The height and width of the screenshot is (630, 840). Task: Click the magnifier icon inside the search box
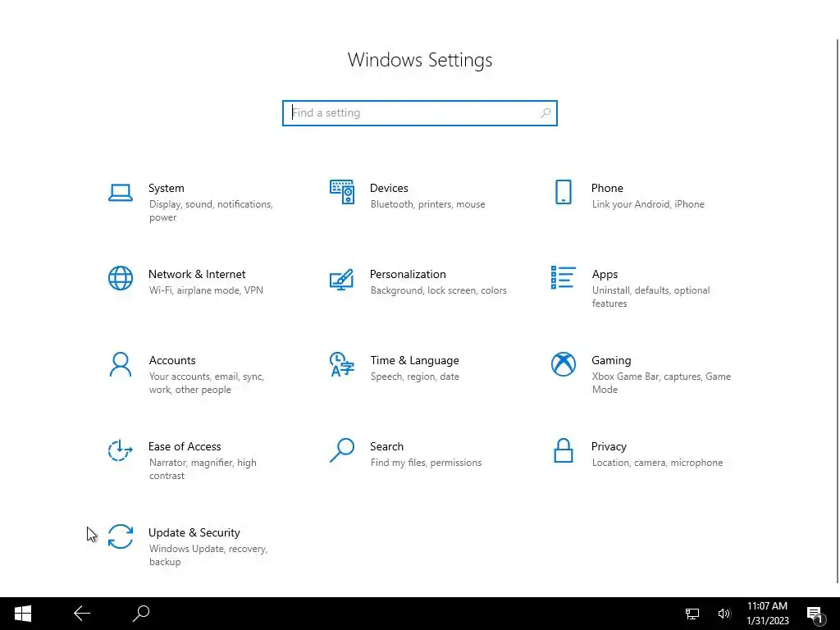pos(546,113)
